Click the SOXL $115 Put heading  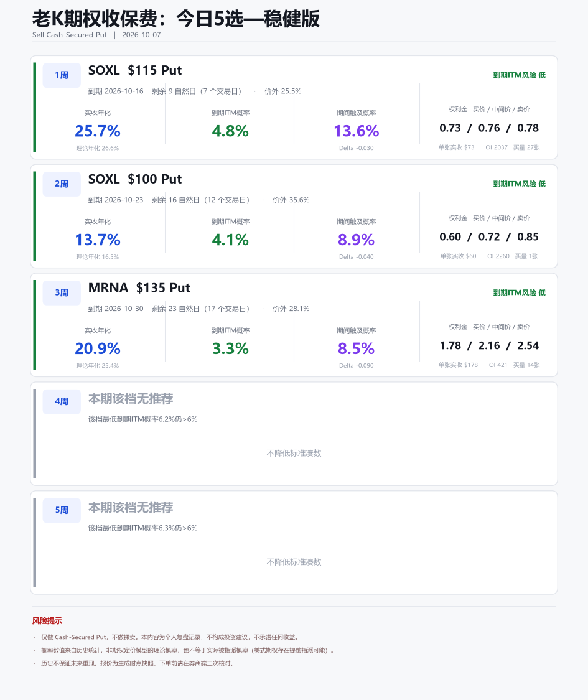[x=135, y=70]
